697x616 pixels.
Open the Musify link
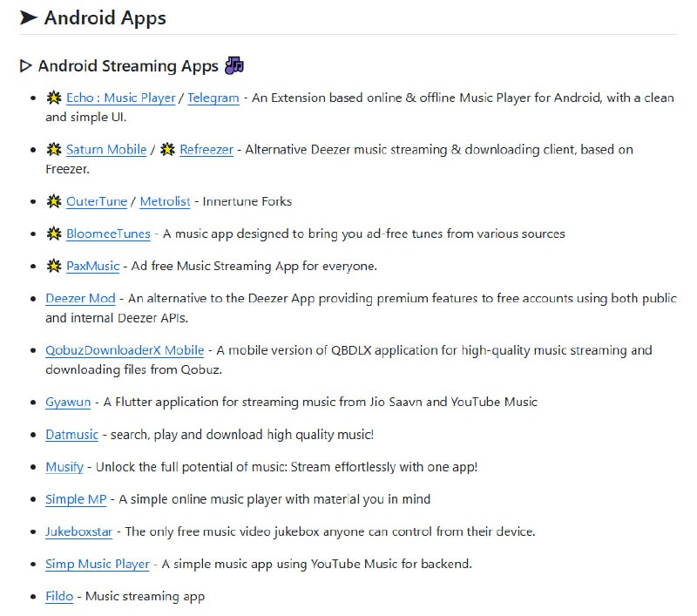(64, 466)
